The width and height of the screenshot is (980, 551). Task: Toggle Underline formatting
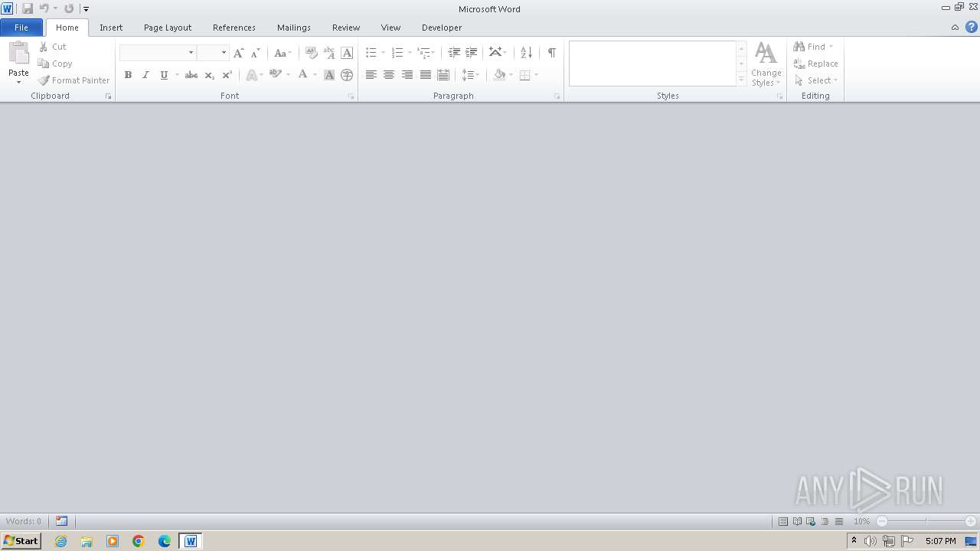pos(164,75)
